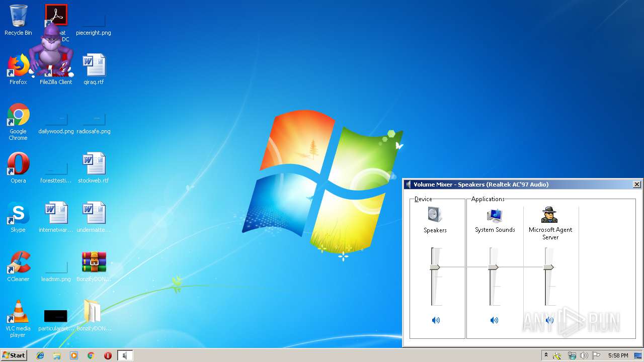The image size is (644, 362).
Task: Select the internetwar Word document
Action: click(x=56, y=217)
